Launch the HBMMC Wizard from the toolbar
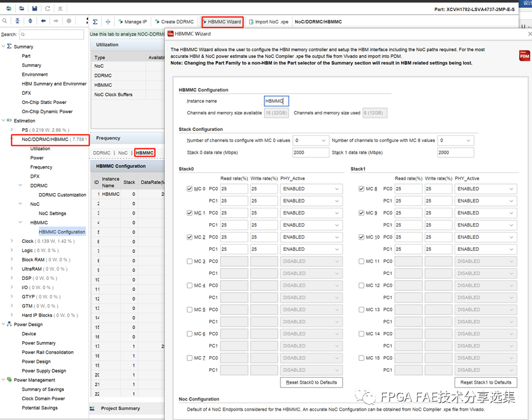Screen dimensions: 532x420 point(221,22)
